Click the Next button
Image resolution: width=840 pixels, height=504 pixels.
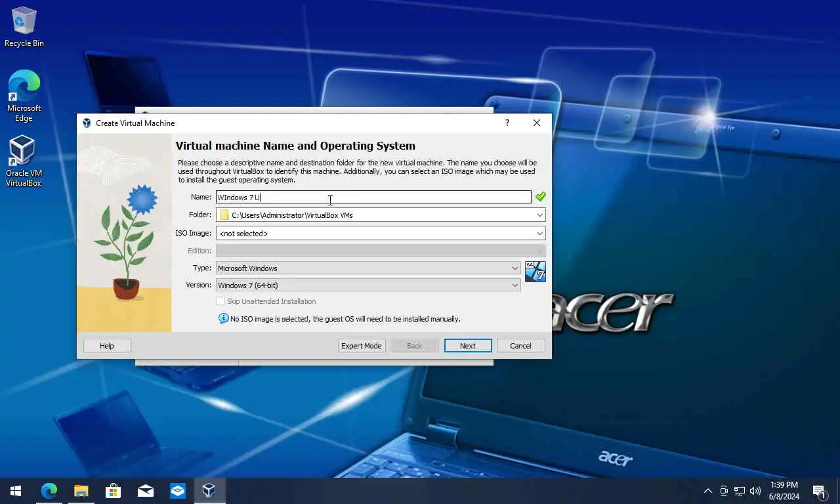[468, 346]
